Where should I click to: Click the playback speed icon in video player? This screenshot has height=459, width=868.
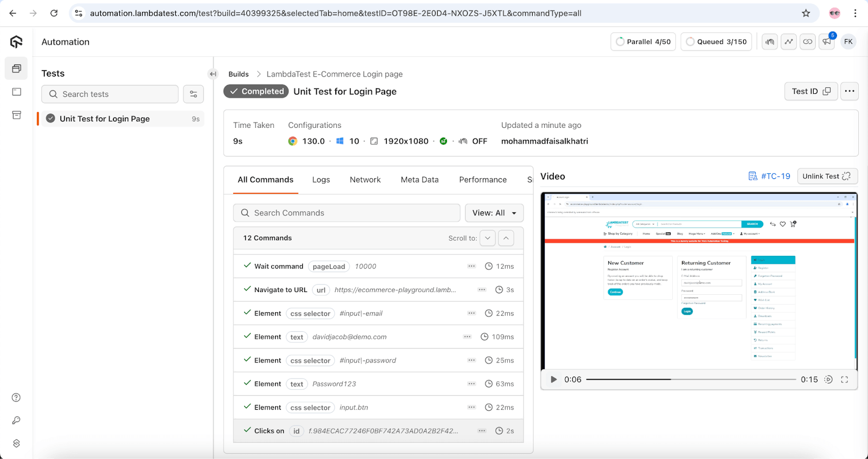click(x=828, y=379)
